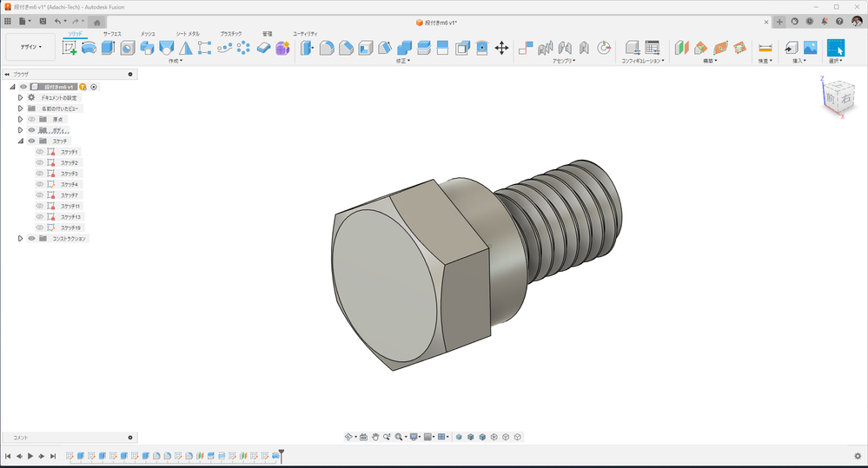The height and width of the screenshot is (468, 868).
Task: Toggle visibility of スケッチ2
Action: pos(39,162)
